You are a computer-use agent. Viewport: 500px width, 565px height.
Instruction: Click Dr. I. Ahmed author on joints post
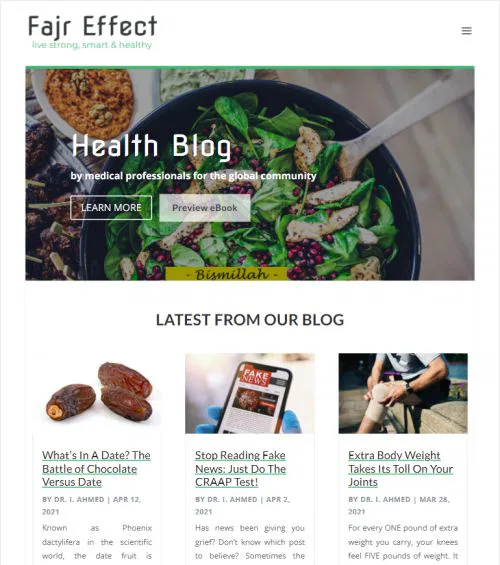tap(385, 499)
